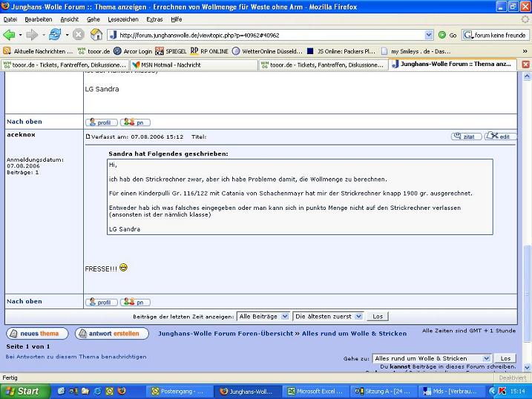Click the browser Back arrow button
532x399 pixels.
10,35
